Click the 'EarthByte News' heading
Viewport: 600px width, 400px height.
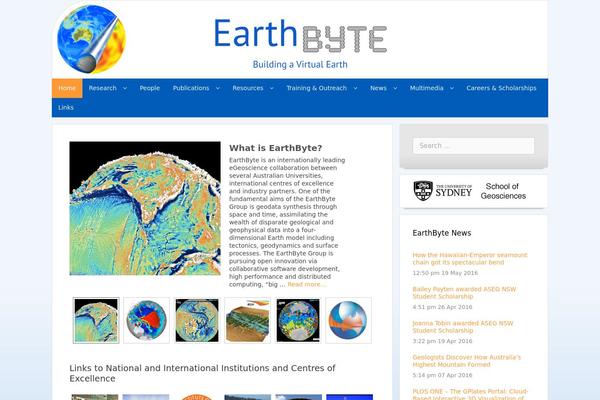point(442,233)
